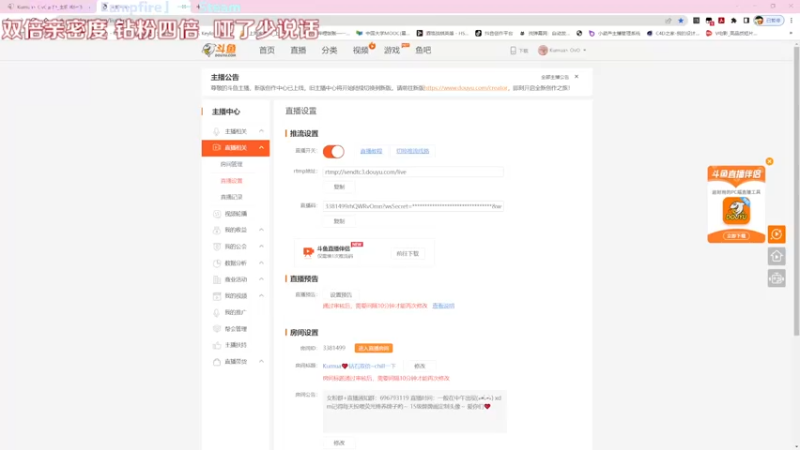Follow the douyu.com/creator link in announcement
Viewport: 800px width, 450px height.
coord(466,88)
